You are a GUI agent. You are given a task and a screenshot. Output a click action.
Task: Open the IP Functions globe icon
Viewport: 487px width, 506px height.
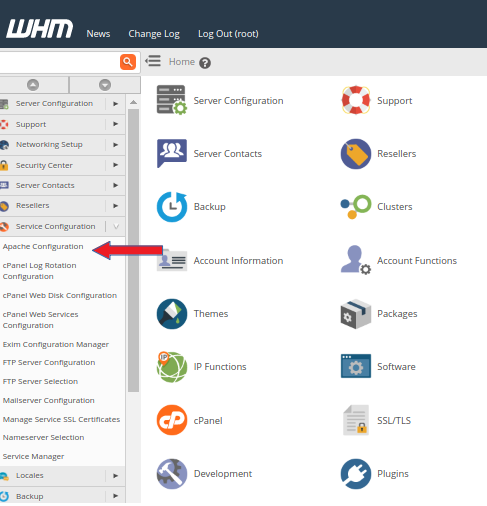pos(172,367)
